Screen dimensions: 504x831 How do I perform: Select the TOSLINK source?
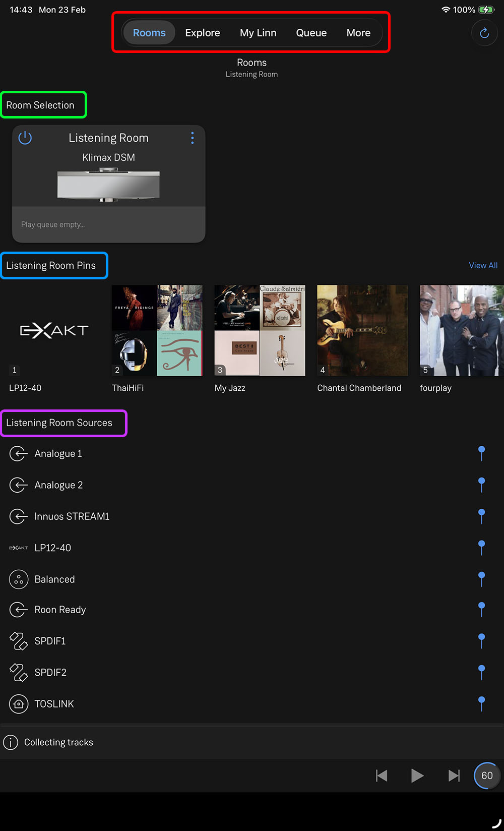54,704
